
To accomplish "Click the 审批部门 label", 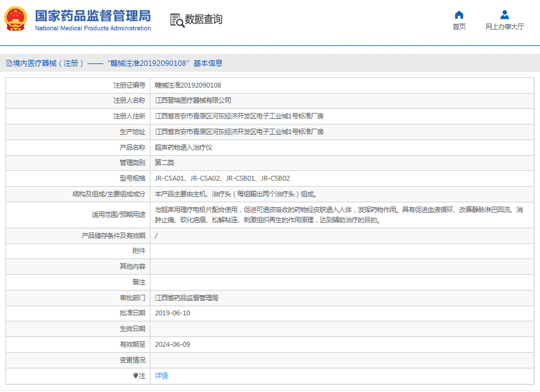I will point(132,298).
